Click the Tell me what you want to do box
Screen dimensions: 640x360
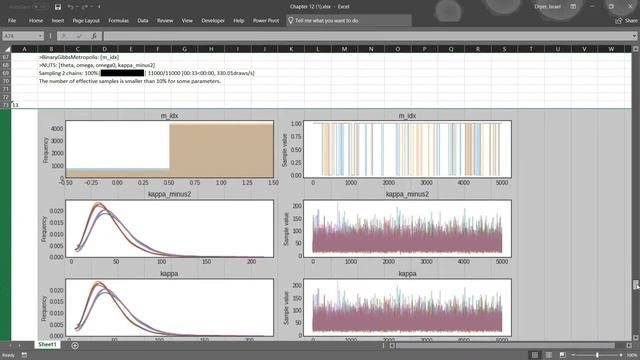(x=349, y=20)
